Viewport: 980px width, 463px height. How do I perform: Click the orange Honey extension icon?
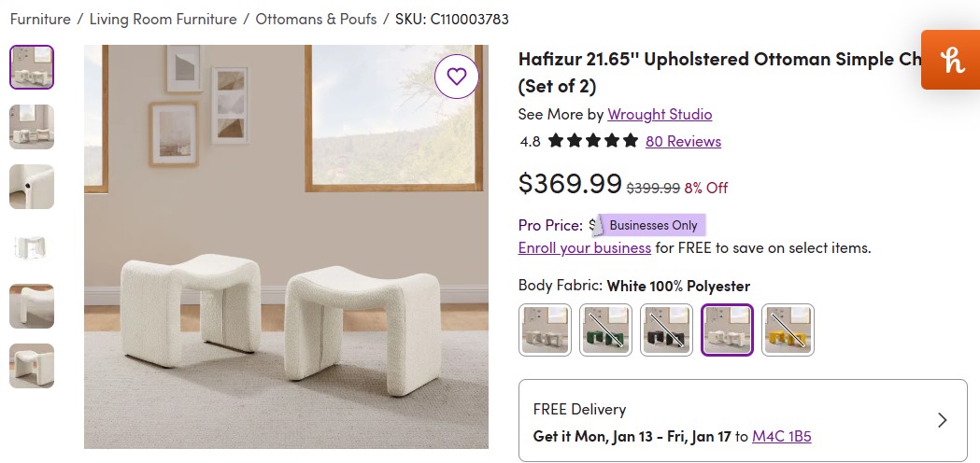click(951, 61)
